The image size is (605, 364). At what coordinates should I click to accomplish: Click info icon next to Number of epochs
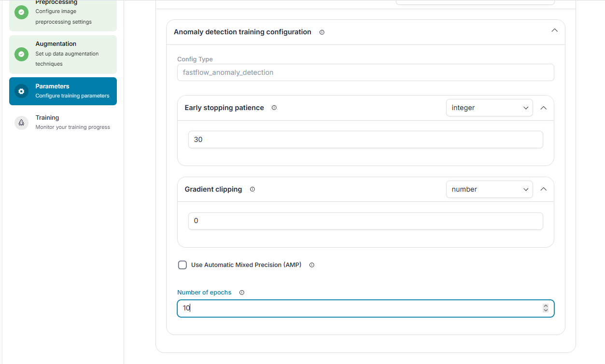point(242,293)
